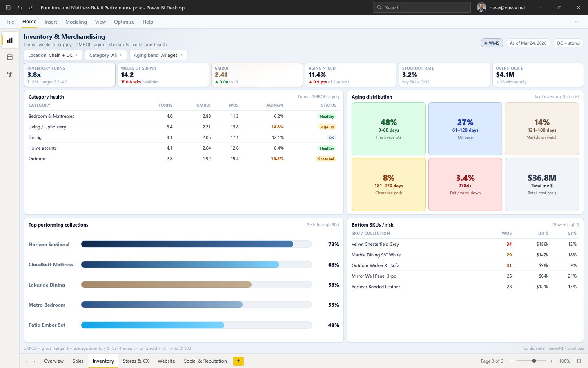Viewport: 588px width, 368px height.
Task: Open the File menu
Action: 10,22
